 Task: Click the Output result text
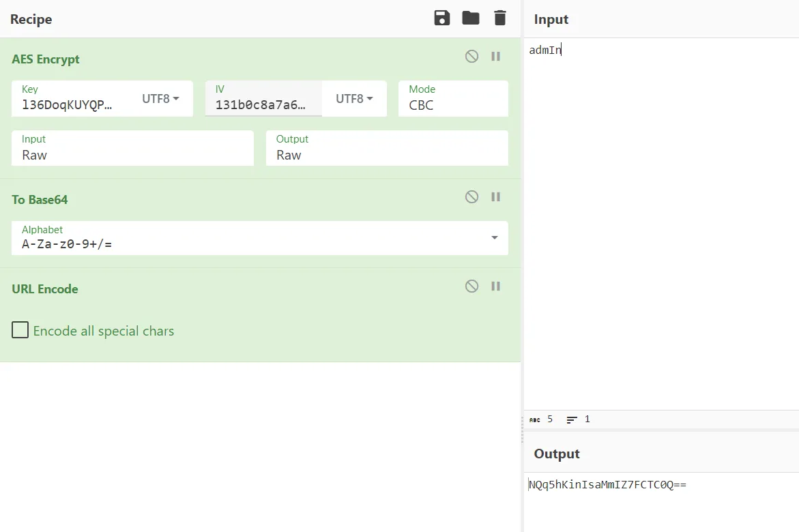click(x=608, y=485)
